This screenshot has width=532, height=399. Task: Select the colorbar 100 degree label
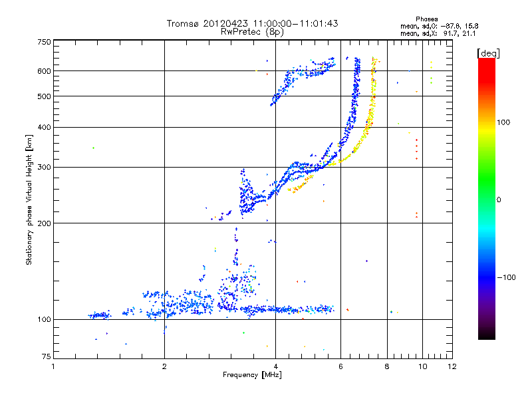click(503, 122)
